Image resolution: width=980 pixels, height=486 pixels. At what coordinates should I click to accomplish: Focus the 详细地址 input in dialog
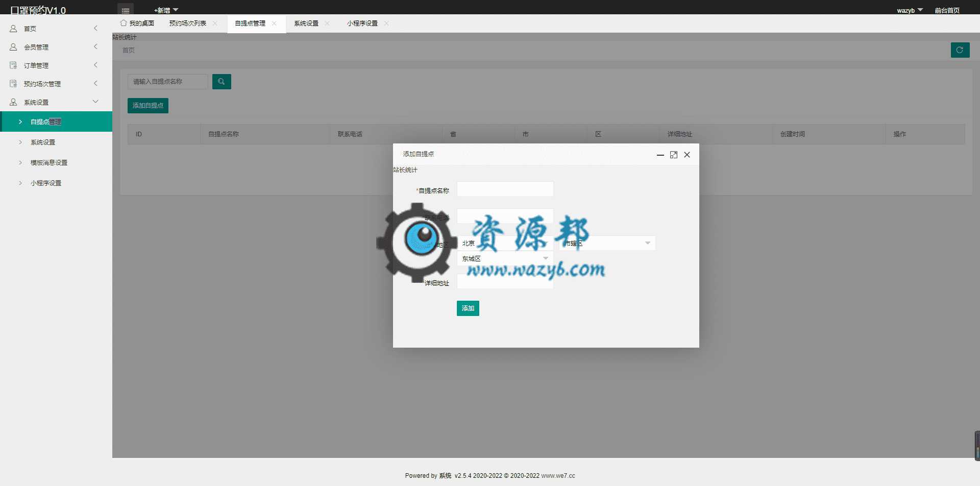tap(505, 282)
